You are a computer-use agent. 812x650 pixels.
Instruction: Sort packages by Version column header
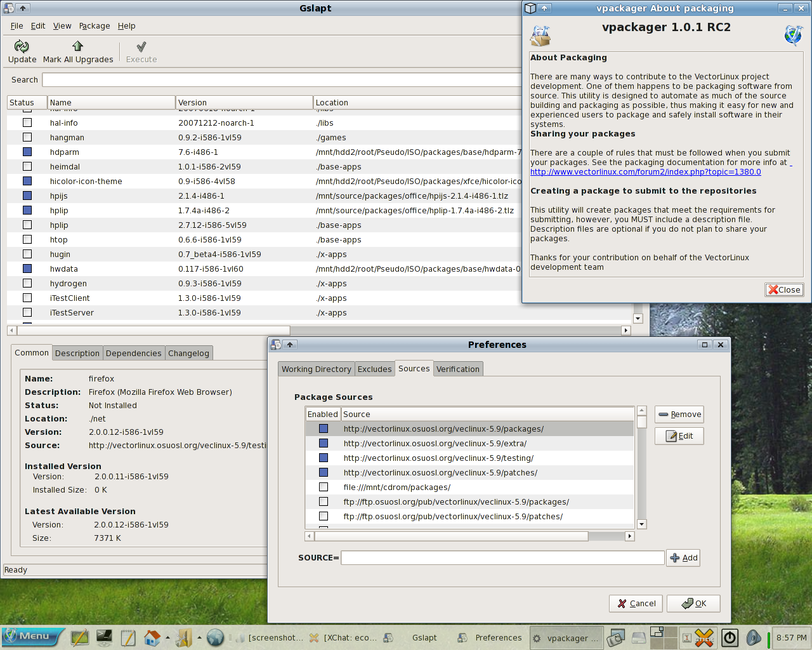coord(244,103)
